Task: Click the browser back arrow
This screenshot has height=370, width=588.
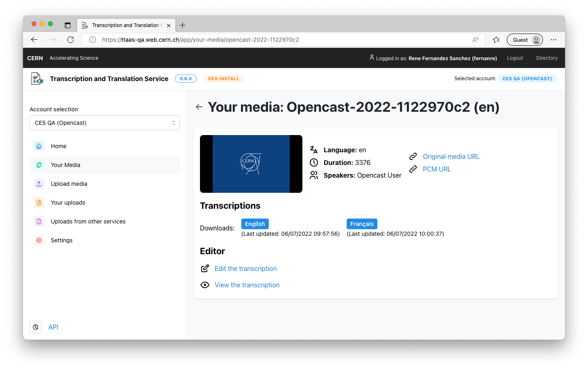Action: 34,40
